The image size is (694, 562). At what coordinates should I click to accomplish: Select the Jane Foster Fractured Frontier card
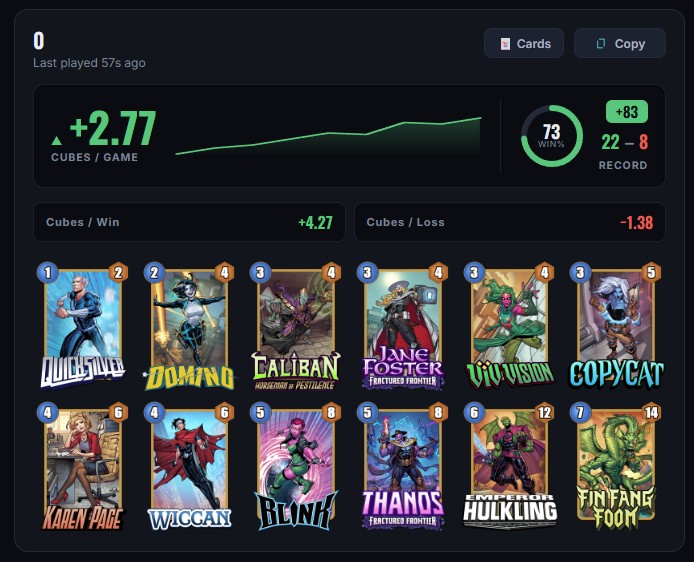click(x=403, y=327)
